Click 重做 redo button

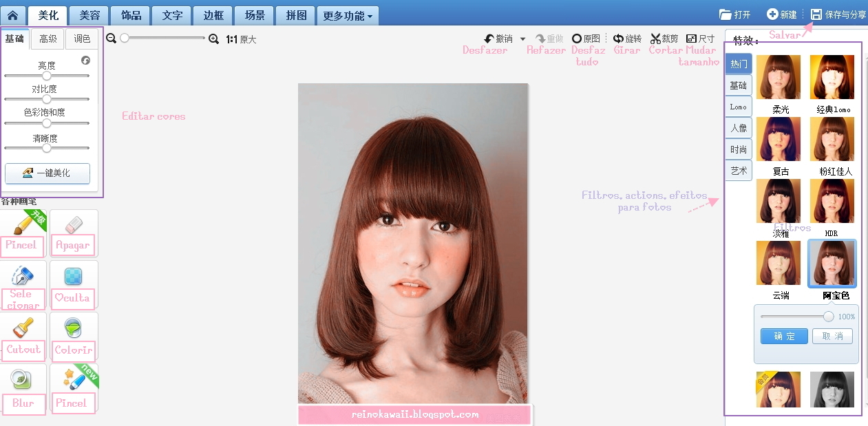pos(550,39)
